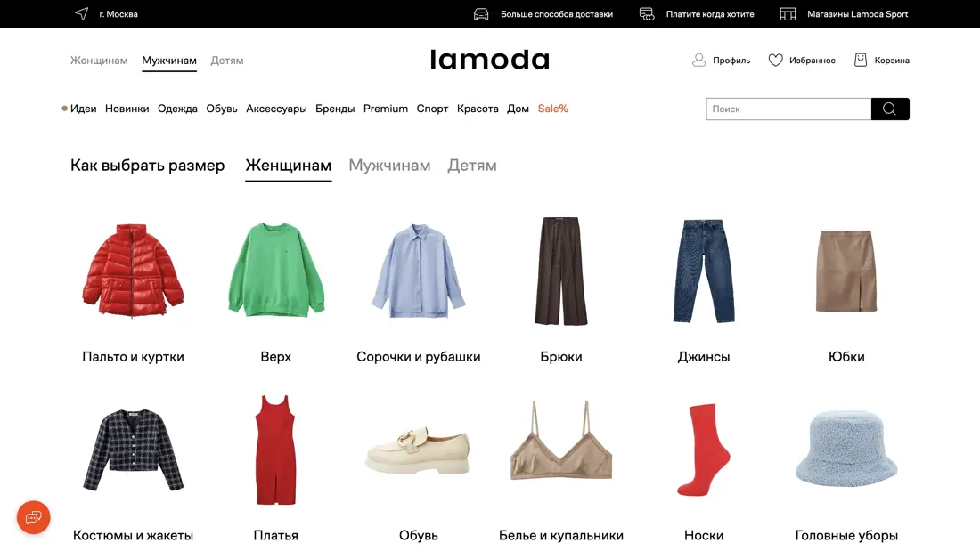Click the store icon beside Магазины Lamoda Sport
This screenshot has width=980, height=551.
pos(788,13)
